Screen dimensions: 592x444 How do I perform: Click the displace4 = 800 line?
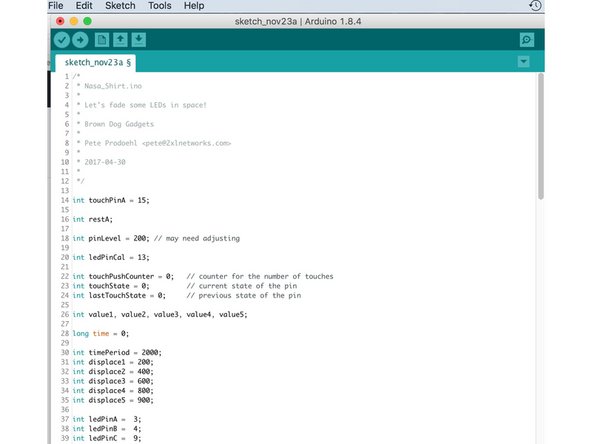click(x=113, y=391)
